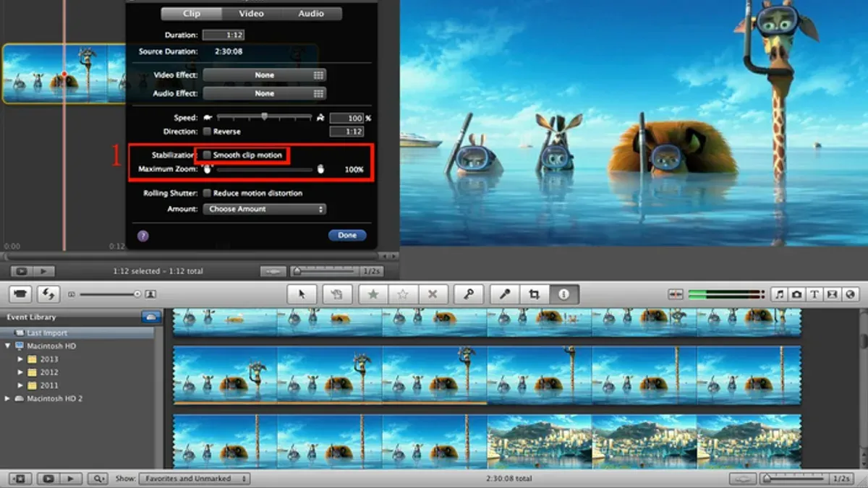
Task: Open the maps and backgrounds globe browser
Action: click(x=850, y=294)
